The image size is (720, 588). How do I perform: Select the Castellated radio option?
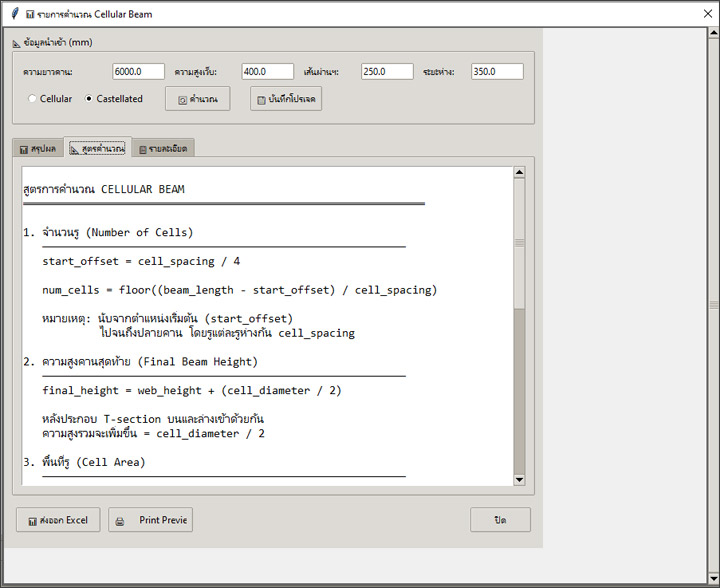click(x=89, y=99)
